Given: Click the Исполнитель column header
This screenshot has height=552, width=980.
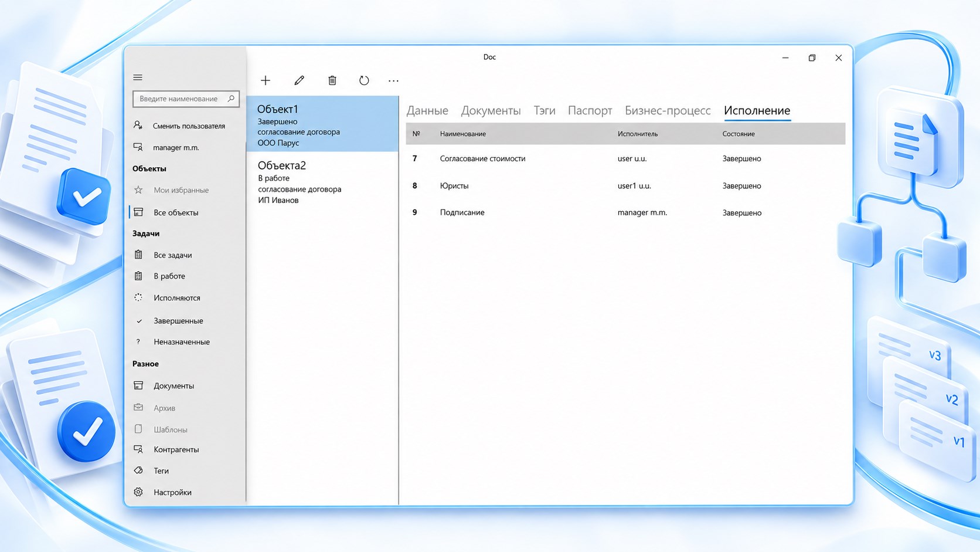Looking at the screenshot, I should coord(638,134).
